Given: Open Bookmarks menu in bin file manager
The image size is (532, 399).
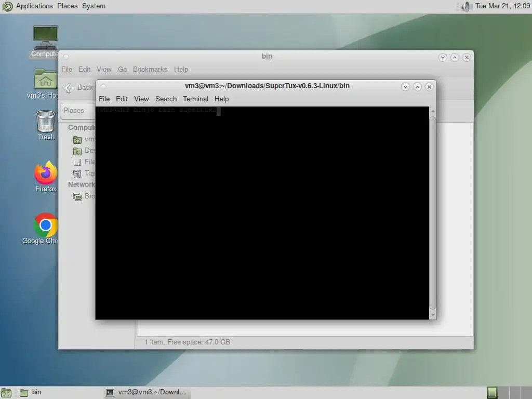Looking at the screenshot, I should tap(150, 69).
